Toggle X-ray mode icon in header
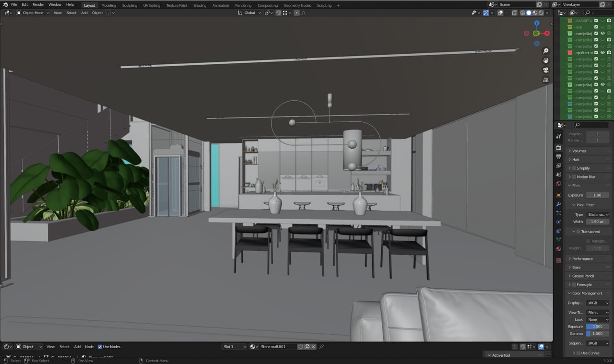 pyautogui.click(x=515, y=13)
